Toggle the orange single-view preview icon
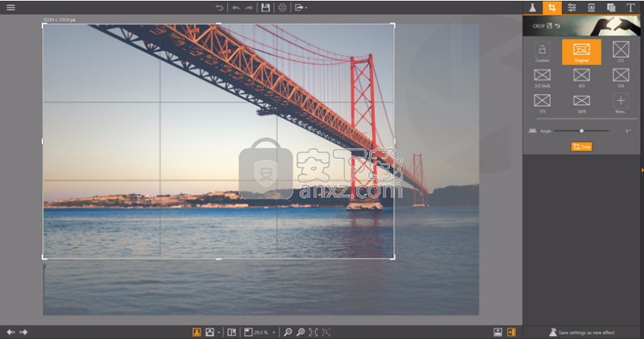The height and width of the screenshot is (339, 644). pos(197,332)
